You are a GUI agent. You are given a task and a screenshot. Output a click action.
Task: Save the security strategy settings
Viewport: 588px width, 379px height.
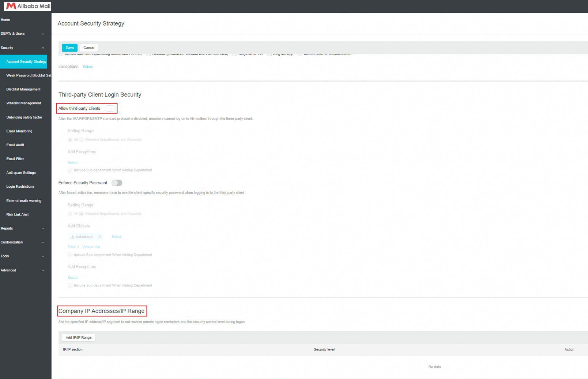69,48
